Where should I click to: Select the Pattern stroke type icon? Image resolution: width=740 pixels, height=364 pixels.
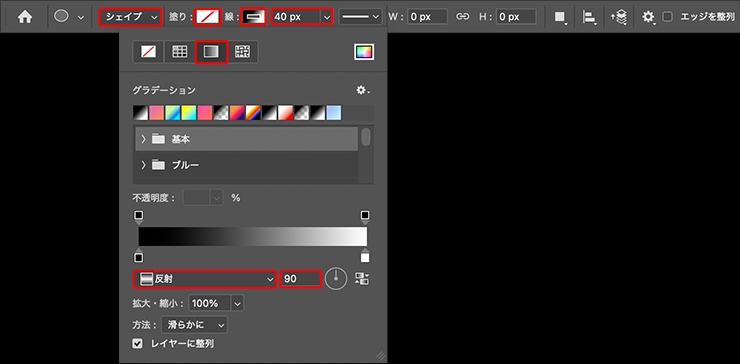[243, 52]
